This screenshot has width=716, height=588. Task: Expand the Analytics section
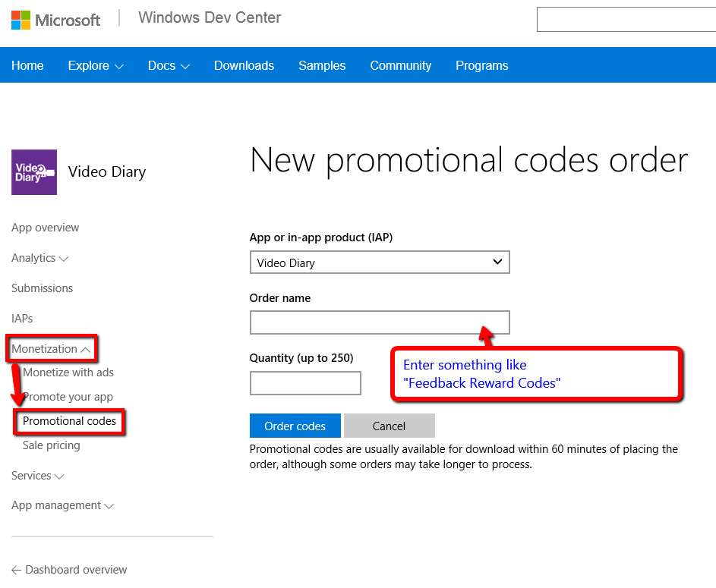pos(40,258)
